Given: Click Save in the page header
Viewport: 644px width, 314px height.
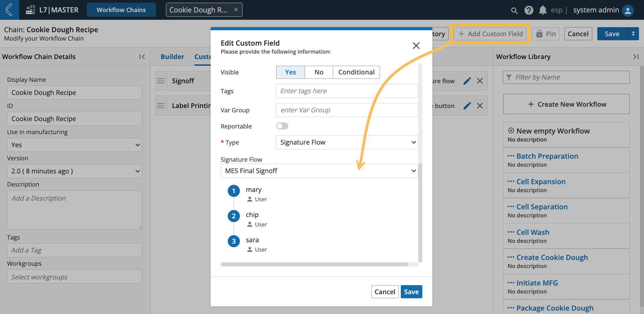Looking at the screenshot, I should click(x=612, y=34).
